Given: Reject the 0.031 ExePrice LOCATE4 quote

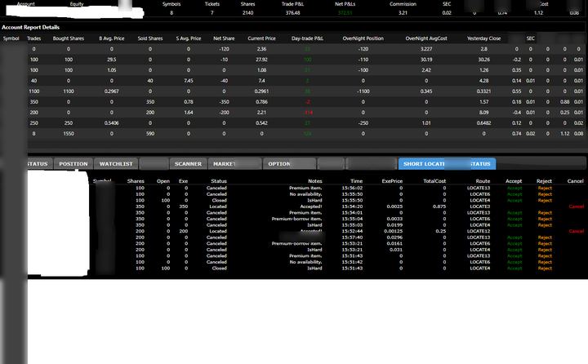Looking at the screenshot, I should 545,250.
